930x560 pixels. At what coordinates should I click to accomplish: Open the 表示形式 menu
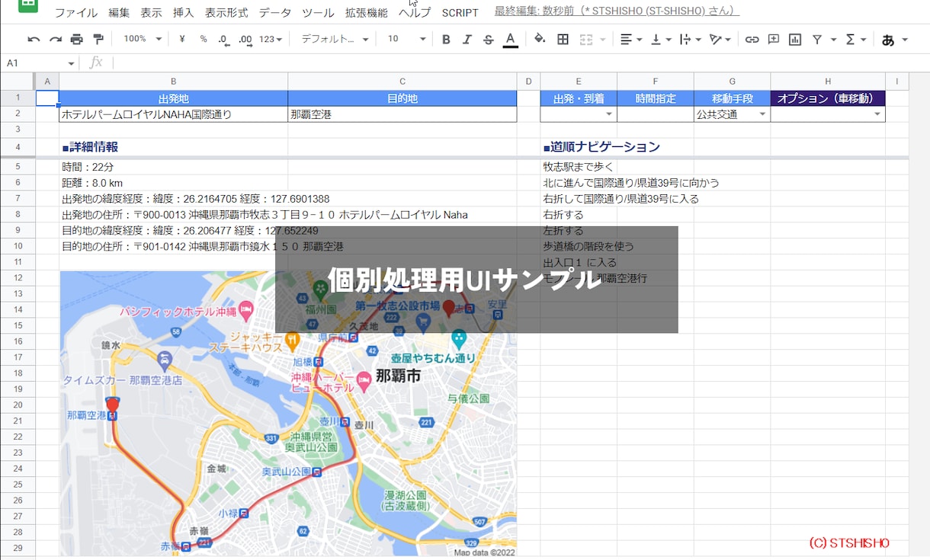point(226,12)
